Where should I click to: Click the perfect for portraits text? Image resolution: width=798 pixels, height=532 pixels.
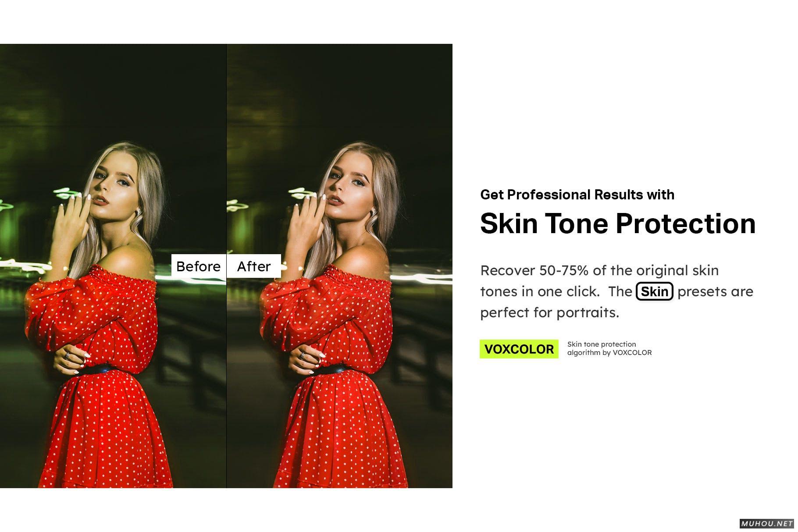(x=549, y=312)
